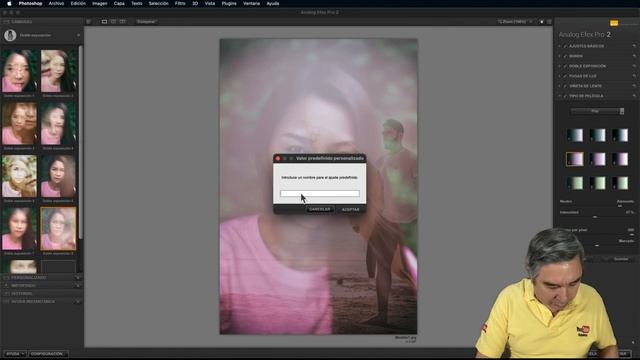
Task: Click the orange Nik Collection logo
Action: pos(614,23)
